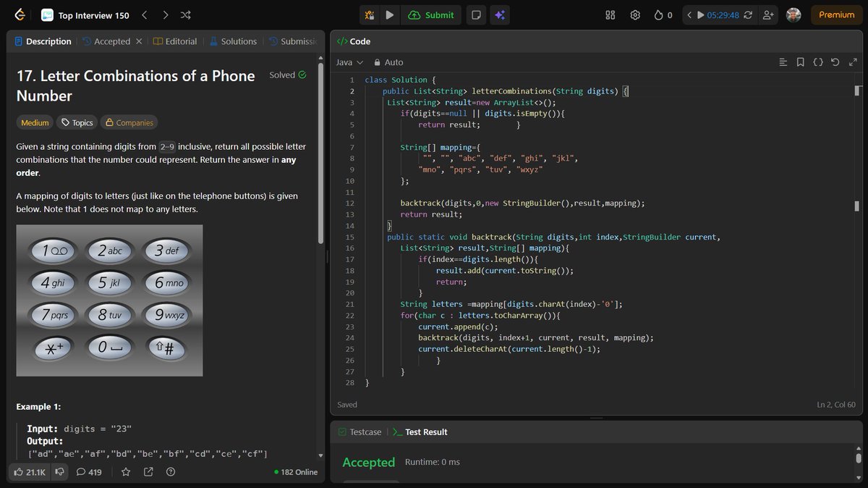Show Topics tag section

tap(77, 123)
